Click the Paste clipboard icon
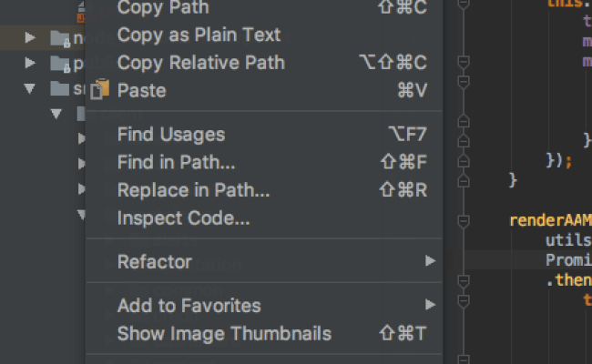This screenshot has width=592, height=364. (x=100, y=89)
